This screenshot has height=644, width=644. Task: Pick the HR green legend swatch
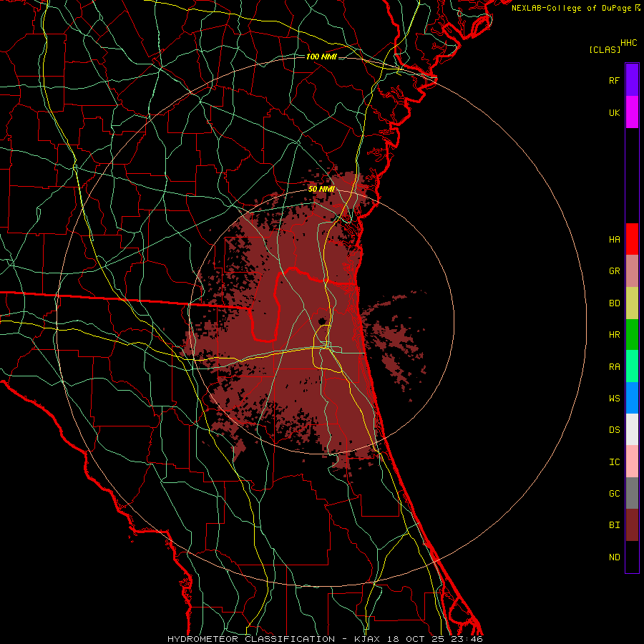tap(632, 335)
